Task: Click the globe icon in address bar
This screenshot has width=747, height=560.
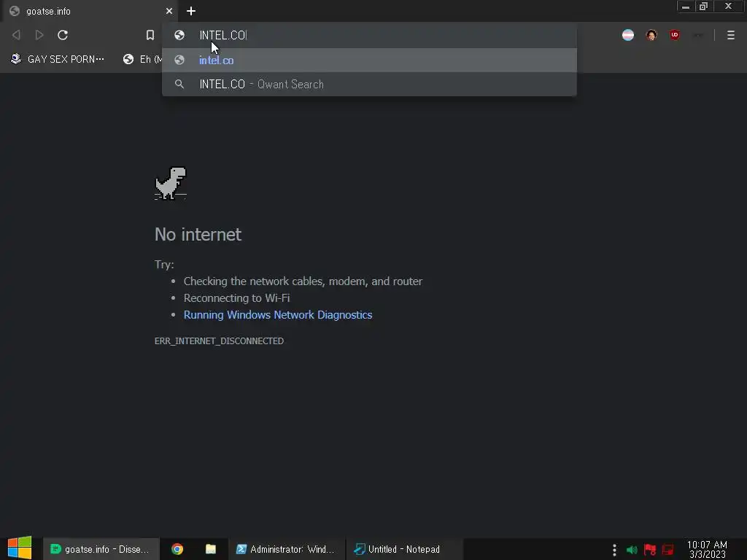Action: tap(179, 35)
